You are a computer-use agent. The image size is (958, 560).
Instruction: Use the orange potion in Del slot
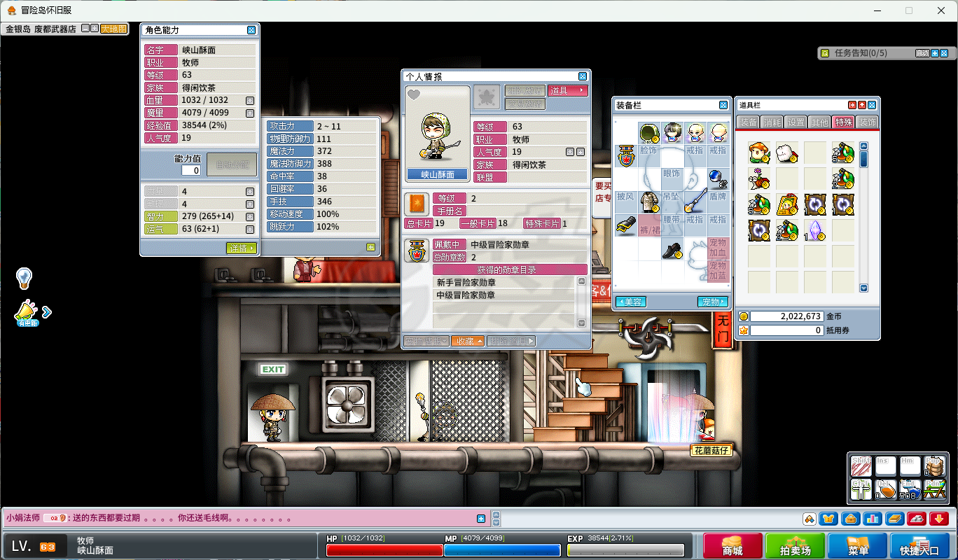[x=886, y=489]
